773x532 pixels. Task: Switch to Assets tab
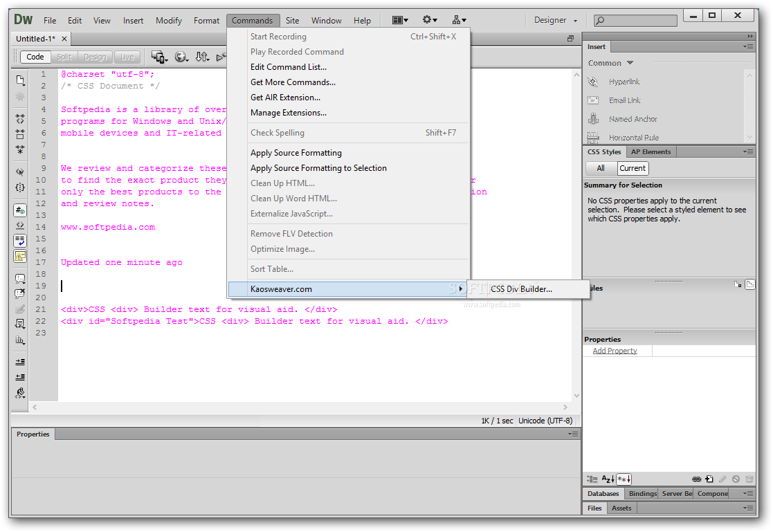(x=621, y=508)
